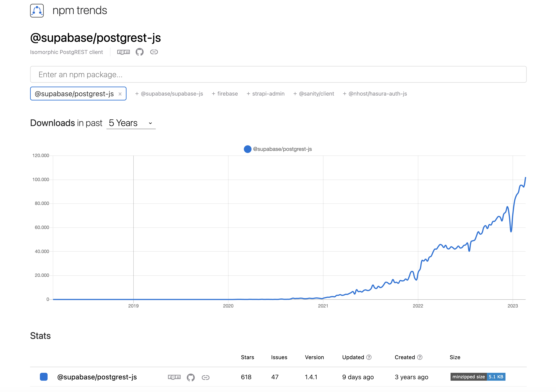This screenshot has height=392, width=556.
Task: Click the blue color swatch in Stats
Action: [44, 377]
